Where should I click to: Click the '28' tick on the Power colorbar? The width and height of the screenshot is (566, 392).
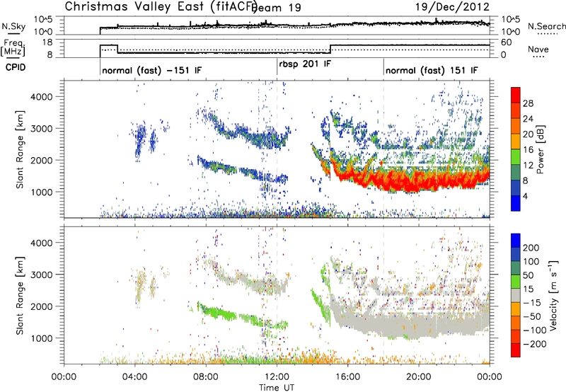(x=528, y=103)
